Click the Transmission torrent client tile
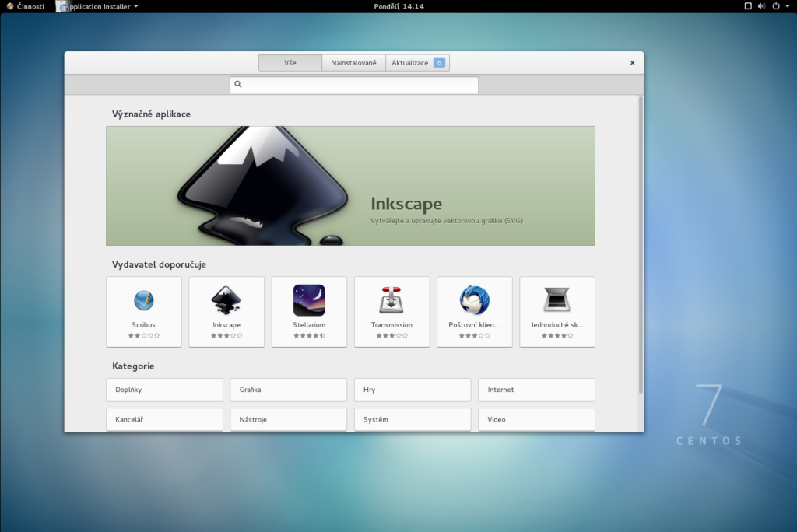 pyautogui.click(x=391, y=311)
